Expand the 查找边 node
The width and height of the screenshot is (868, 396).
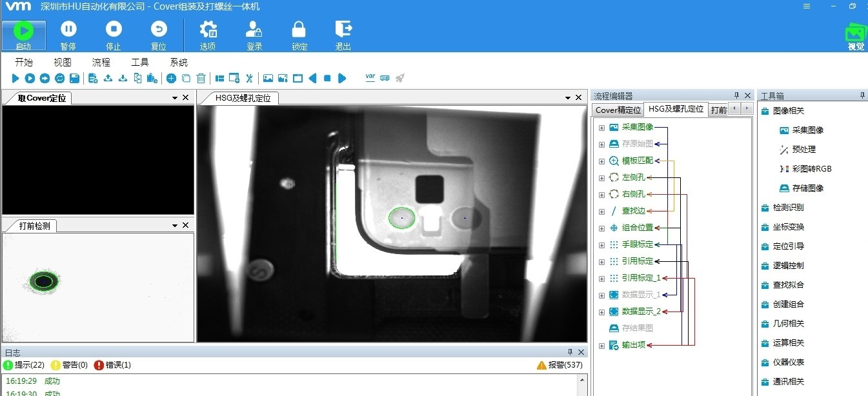tap(601, 212)
